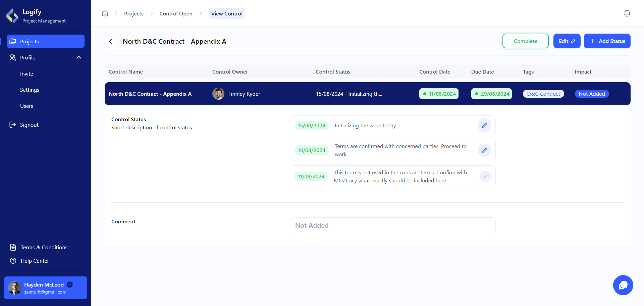644x306 pixels.
Task: Click the 11/08/2024 status date chip
Action: click(311, 176)
